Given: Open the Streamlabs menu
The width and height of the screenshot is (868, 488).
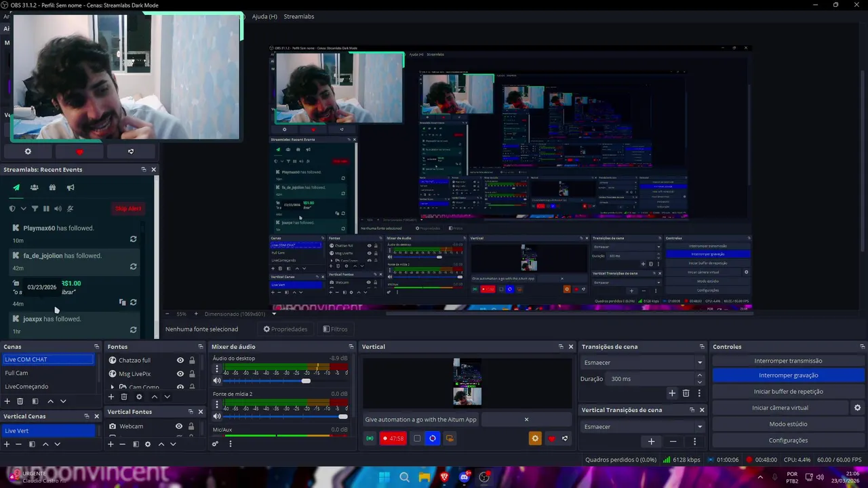Looking at the screenshot, I should pos(299,16).
